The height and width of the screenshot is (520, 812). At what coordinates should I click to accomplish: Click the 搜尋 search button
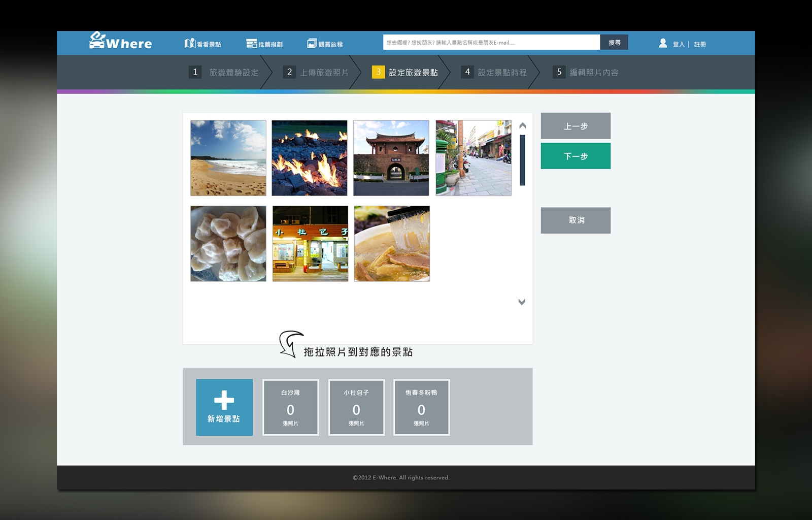pos(614,43)
